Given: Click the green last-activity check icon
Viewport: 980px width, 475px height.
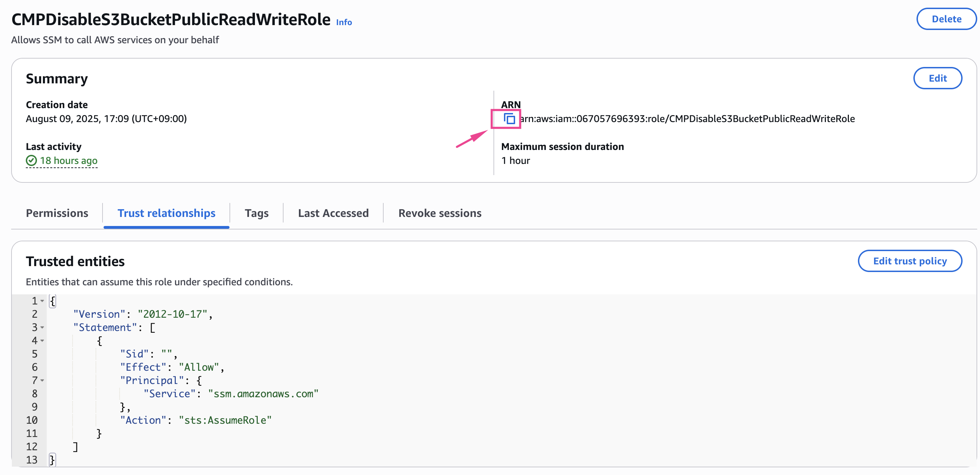Looking at the screenshot, I should coord(31,161).
